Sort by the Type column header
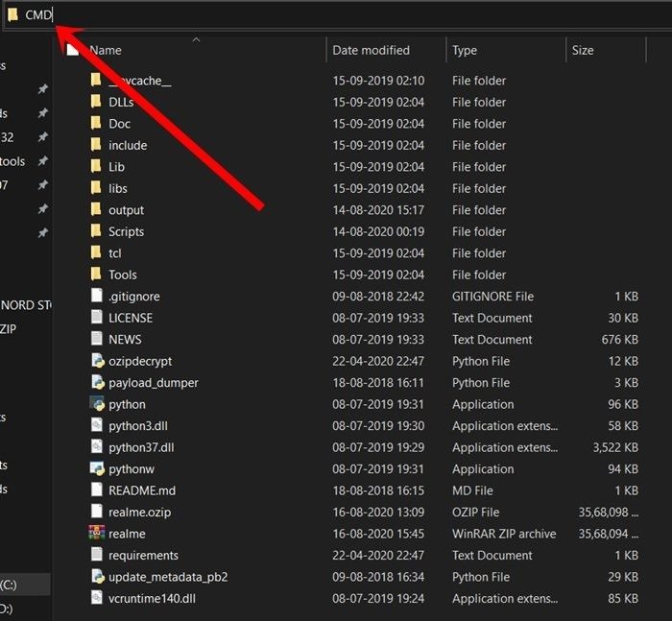 [x=465, y=50]
